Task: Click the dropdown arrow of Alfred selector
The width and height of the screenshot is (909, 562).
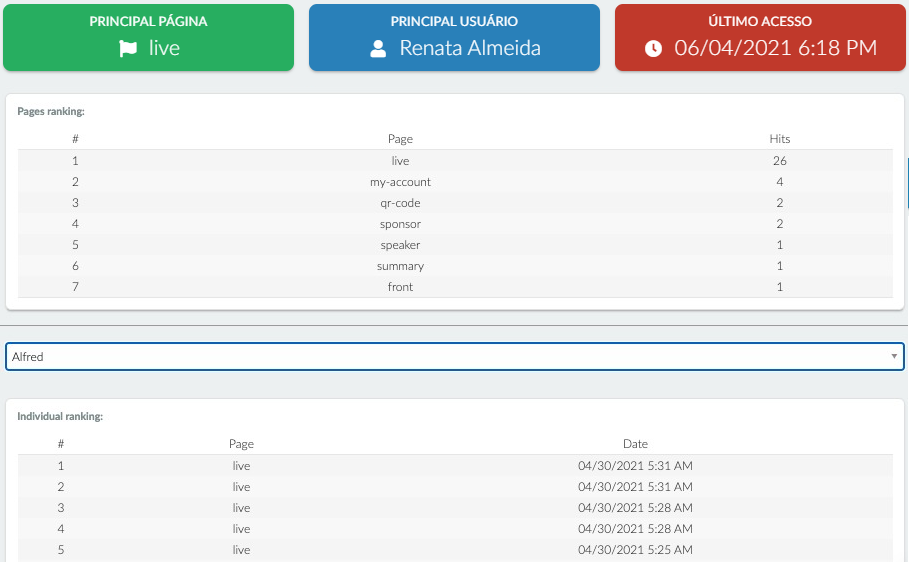Action: pyautogui.click(x=894, y=356)
